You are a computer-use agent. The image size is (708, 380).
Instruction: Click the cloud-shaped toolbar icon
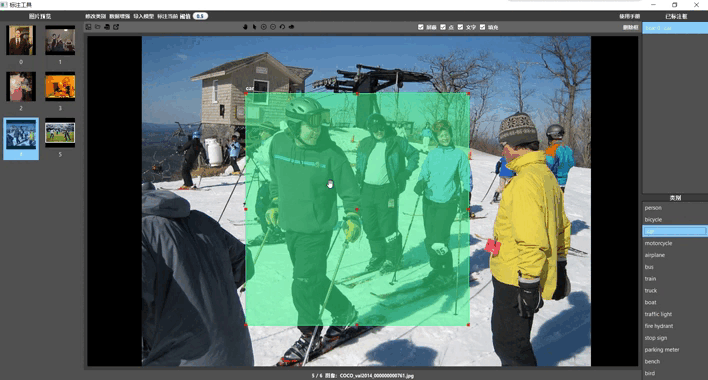pyautogui.click(x=292, y=27)
